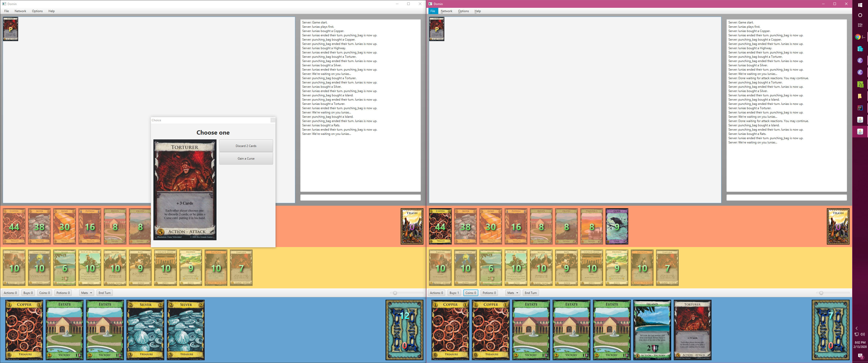Select Tactician kingdom pile in left window
The image size is (868, 363).
point(216,268)
